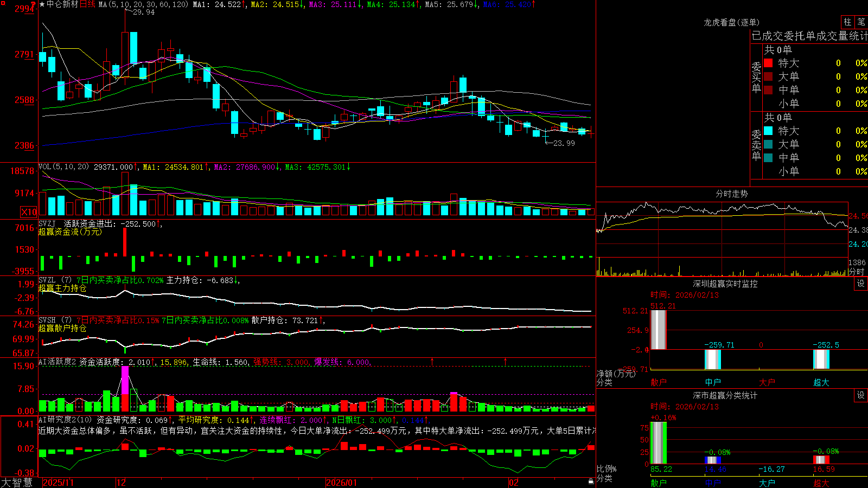The image size is (868, 488).
Task: Click the teal 中单 sell-order color swatch
Action: (x=768, y=158)
